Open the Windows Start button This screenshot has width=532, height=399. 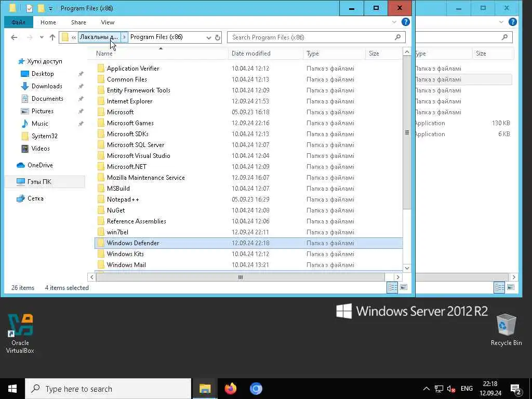12,389
